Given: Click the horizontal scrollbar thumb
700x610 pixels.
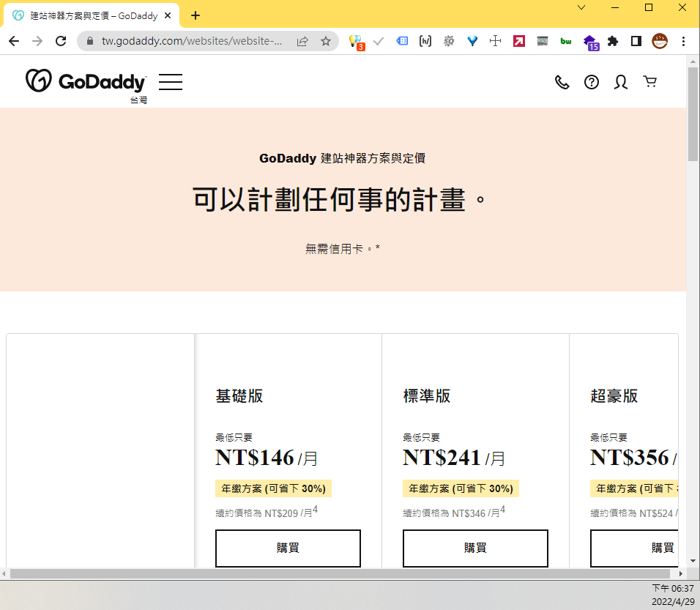Looking at the screenshot, I should click(340, 573).
